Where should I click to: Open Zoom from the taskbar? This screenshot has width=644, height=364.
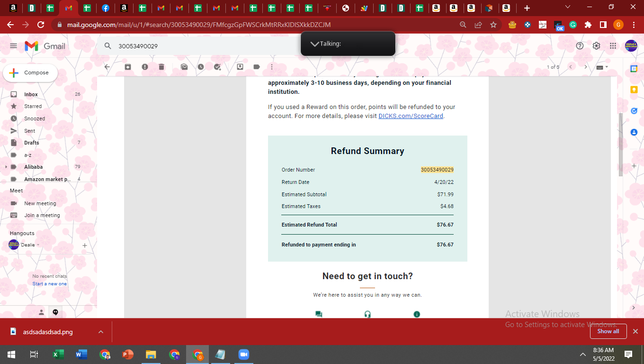[243, 355]
